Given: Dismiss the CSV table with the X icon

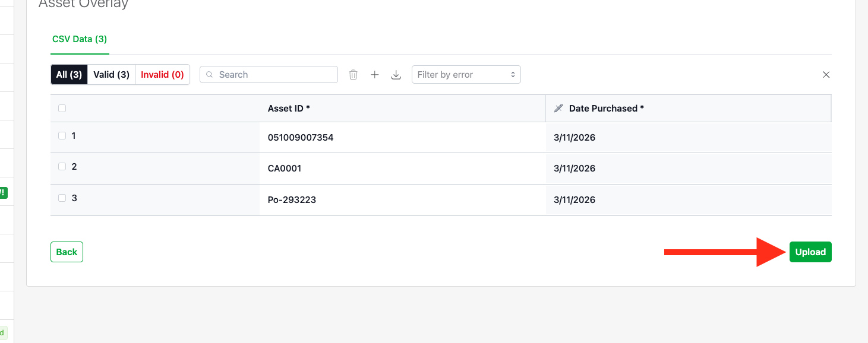Looking at the screenshot, I should click(x=826, y=74).
